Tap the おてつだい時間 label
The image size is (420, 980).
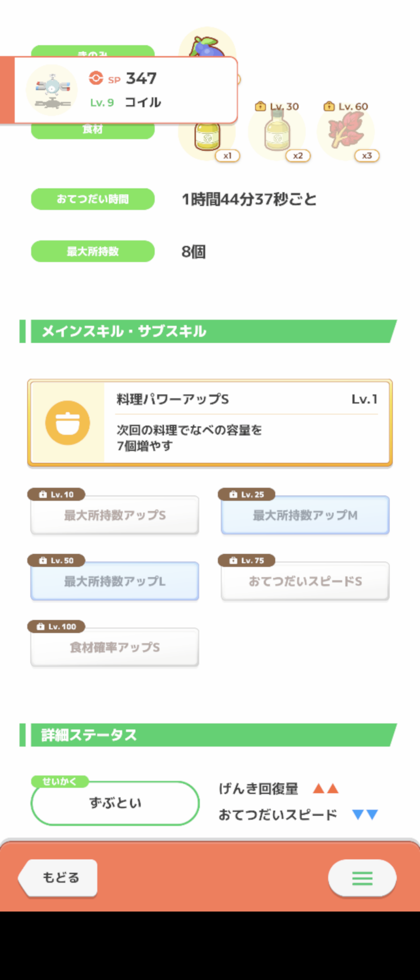tap(93, 199)
